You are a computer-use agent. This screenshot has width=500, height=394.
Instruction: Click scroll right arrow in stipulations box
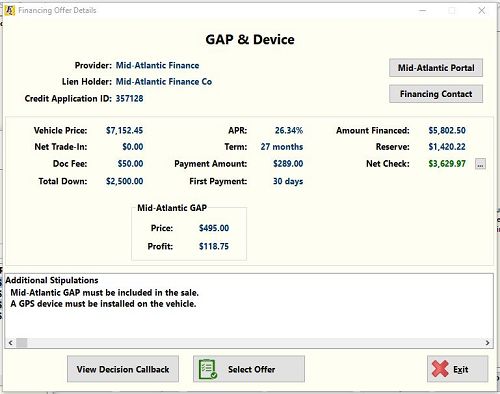pyautogui.click(x=487, y=343)
